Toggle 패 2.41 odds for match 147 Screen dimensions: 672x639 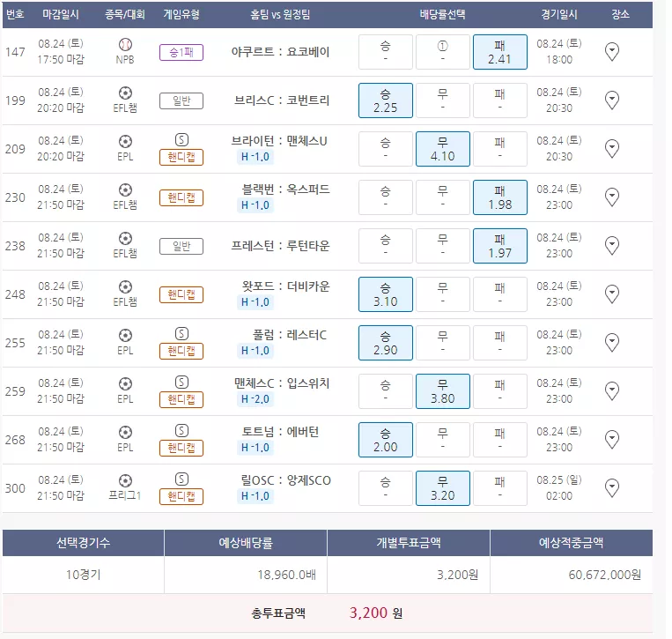[499, 52]
